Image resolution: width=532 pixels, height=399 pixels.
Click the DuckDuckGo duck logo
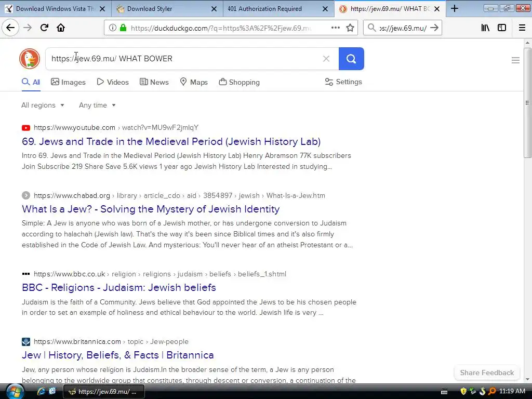pyautogui.click(x=30, y=59)
